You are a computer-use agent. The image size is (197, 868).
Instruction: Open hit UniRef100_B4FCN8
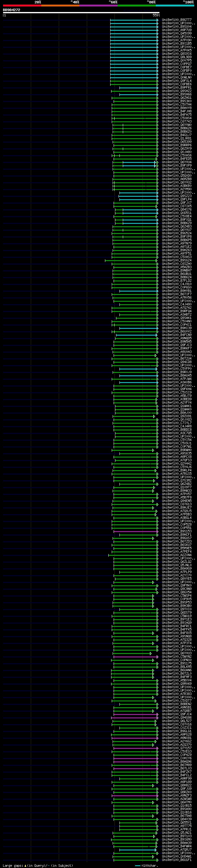(x=176, y=335)
